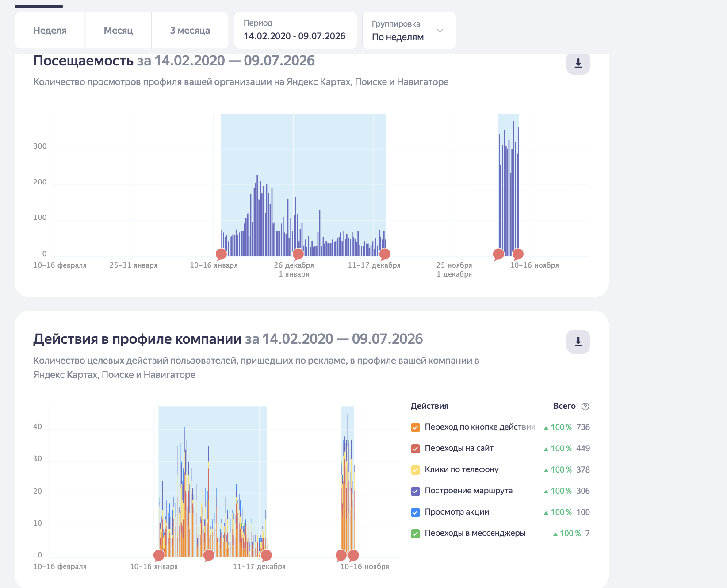The width and height of the screenshot is (727, 588).
Task: Disable Просмотр акции checkbox
Action: pyautogui.click(x=415, y=512)
